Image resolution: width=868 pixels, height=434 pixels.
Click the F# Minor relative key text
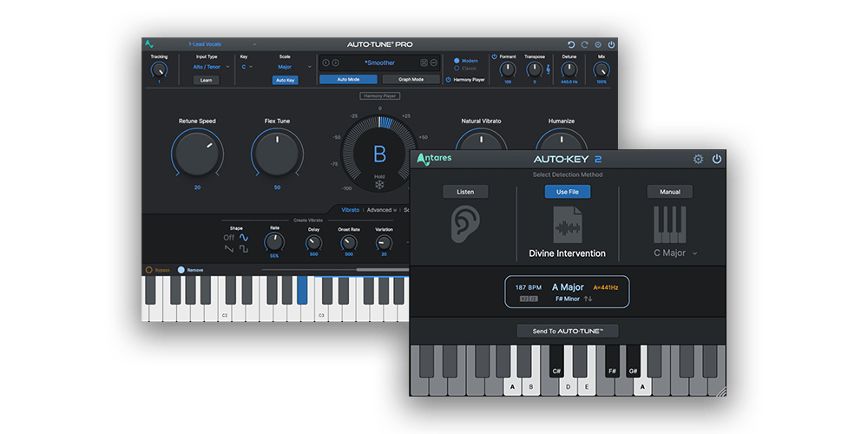coord(568,299)
